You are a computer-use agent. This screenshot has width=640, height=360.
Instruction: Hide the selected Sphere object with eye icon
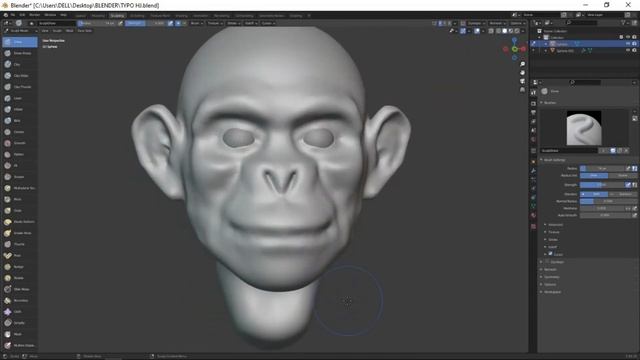(628, 44)
